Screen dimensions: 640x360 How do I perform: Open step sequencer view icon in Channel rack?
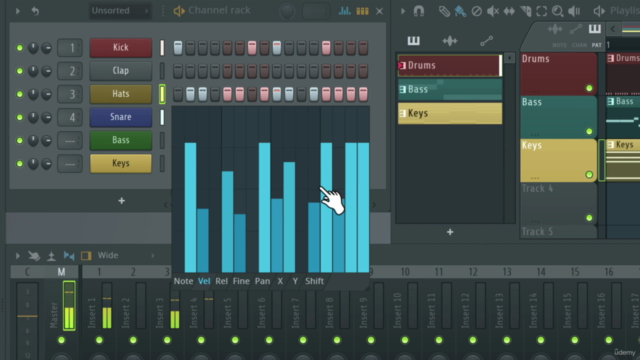point(362,11)
